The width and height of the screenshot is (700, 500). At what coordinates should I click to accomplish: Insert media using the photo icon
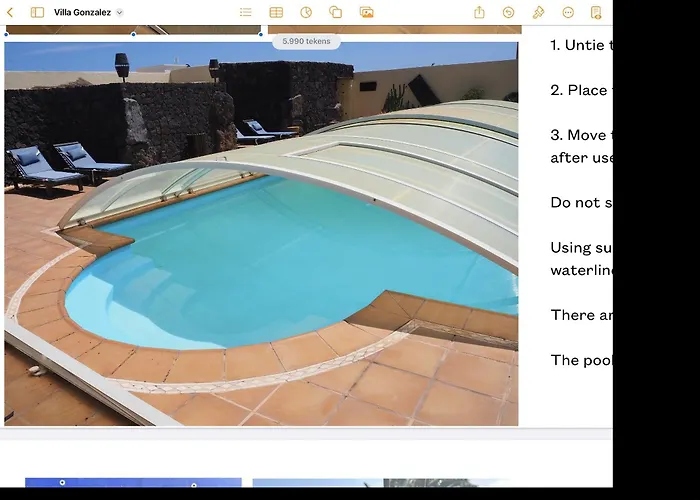[366, 12]
